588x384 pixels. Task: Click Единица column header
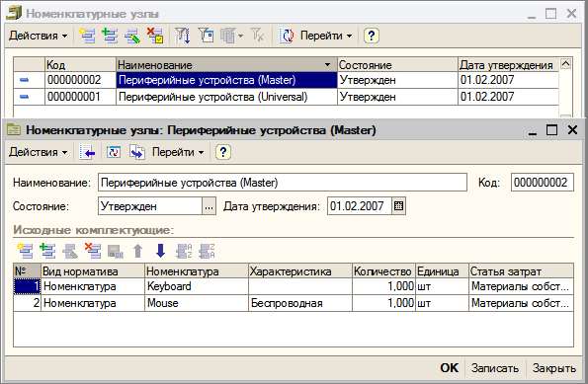(x=442, y=270)
